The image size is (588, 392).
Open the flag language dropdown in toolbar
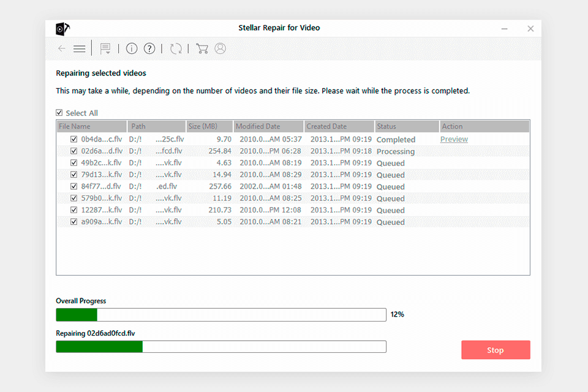tap(105, 48)
